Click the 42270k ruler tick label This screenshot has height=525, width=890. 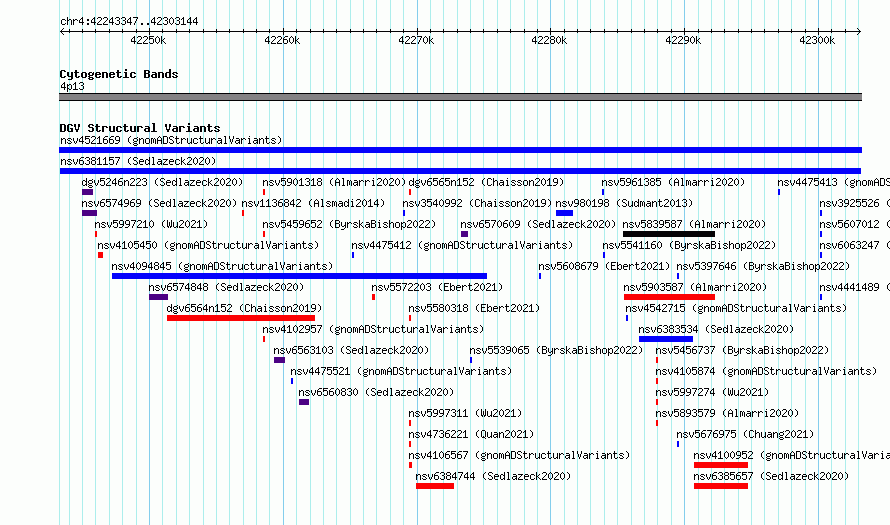point(416,40)
